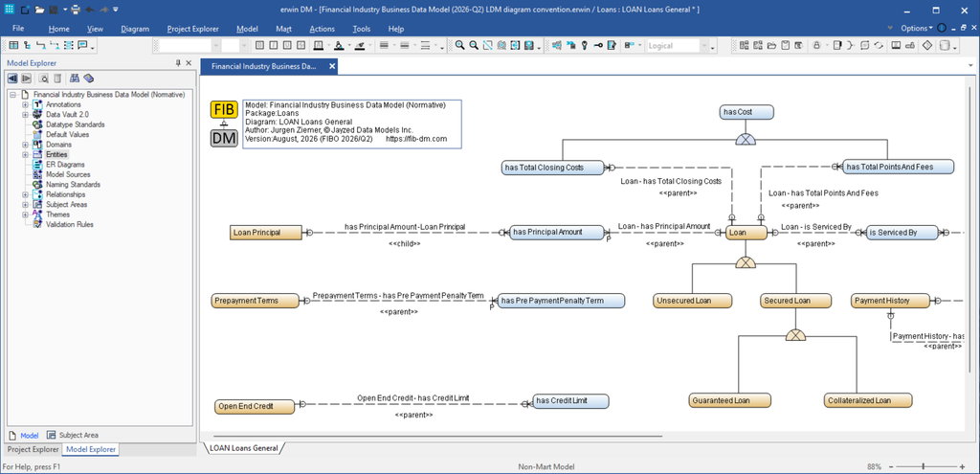Toggle underline text formatting
The image size is (980, 474).
coord(287,45)
